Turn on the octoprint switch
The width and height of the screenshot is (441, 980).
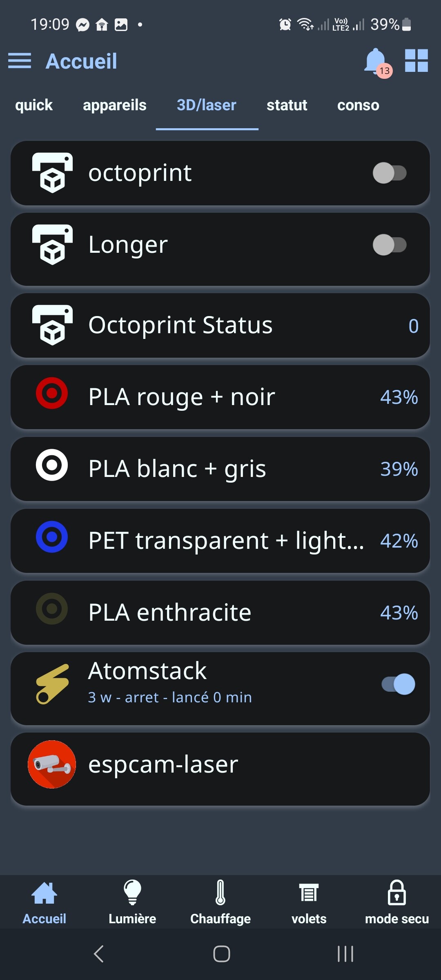390,173
